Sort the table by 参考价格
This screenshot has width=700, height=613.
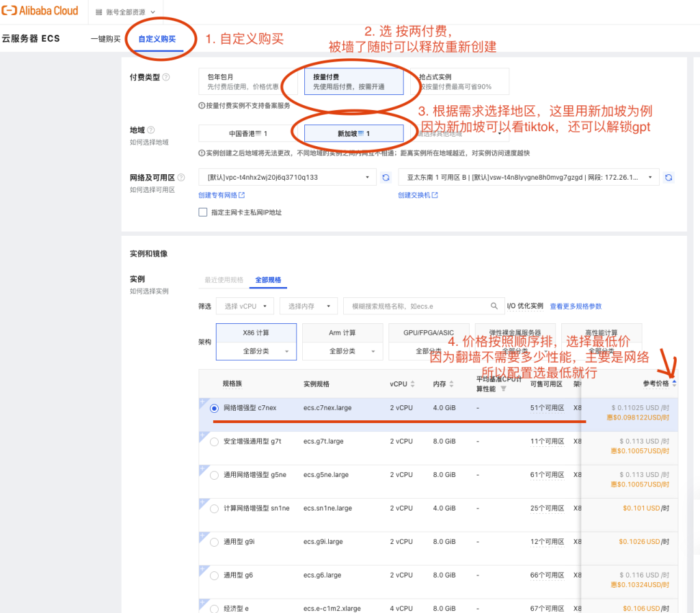pos(674,383)
